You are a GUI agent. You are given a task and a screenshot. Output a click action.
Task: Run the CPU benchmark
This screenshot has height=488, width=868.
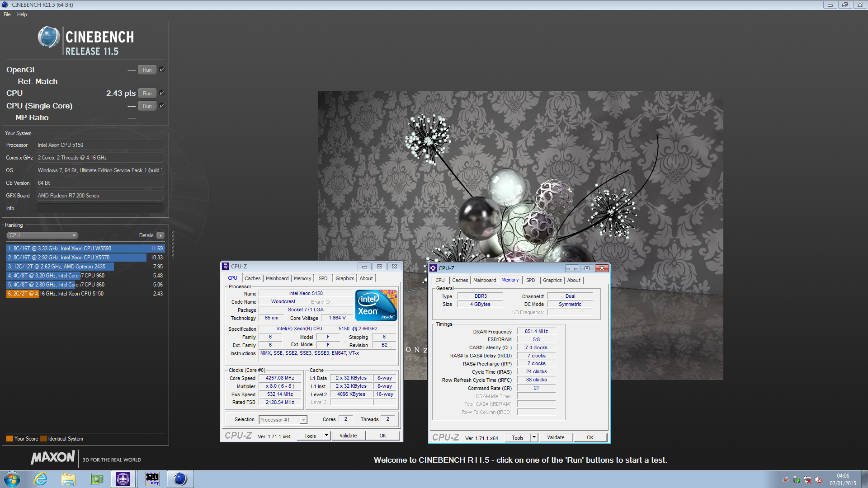click(147, 93)
